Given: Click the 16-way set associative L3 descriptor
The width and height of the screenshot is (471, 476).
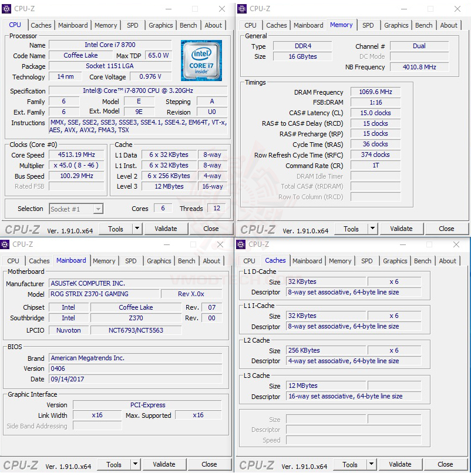Looking at the screenshot, I should (x=354, y=396).
